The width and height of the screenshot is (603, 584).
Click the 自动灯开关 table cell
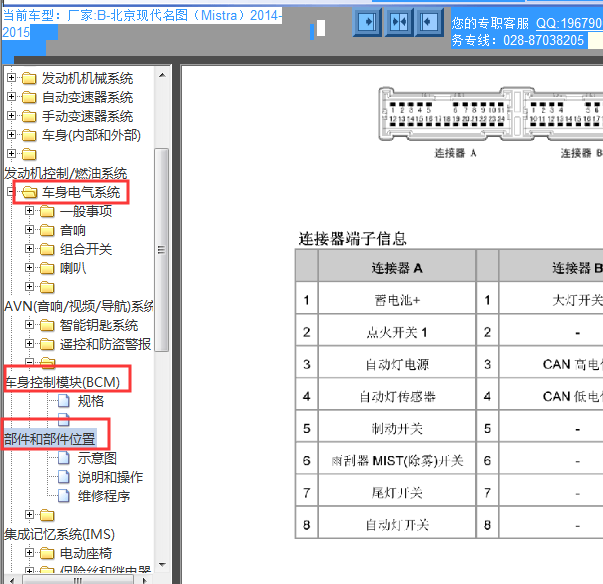pos(397,524)
